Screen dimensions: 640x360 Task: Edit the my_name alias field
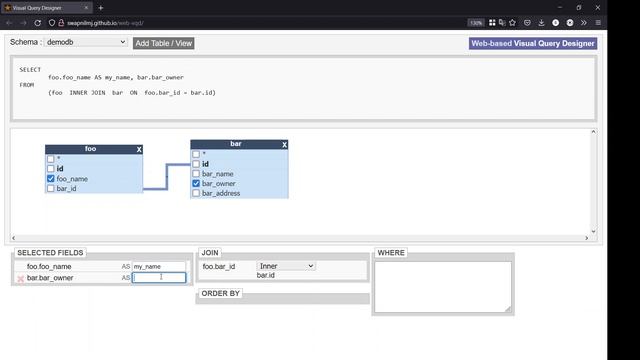(x=159, y=267)
